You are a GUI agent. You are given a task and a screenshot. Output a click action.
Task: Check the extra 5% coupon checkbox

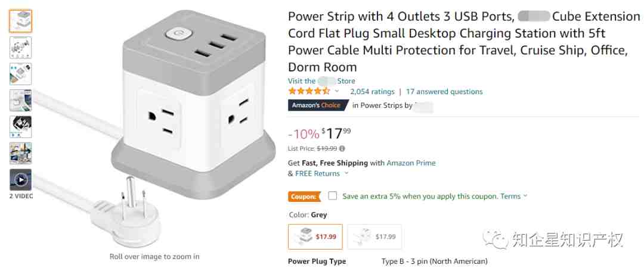click(x=333, y=196)
